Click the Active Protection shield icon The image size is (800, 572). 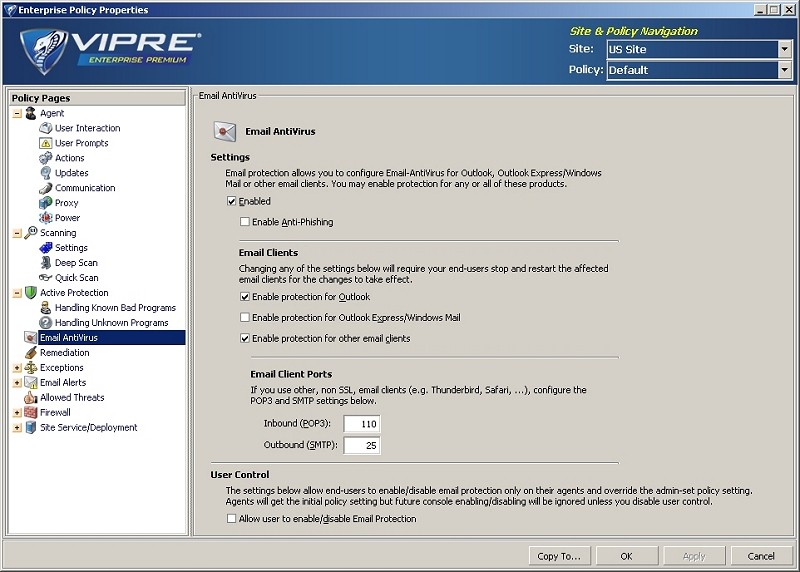pyautogui.click(x=30, y=293)
